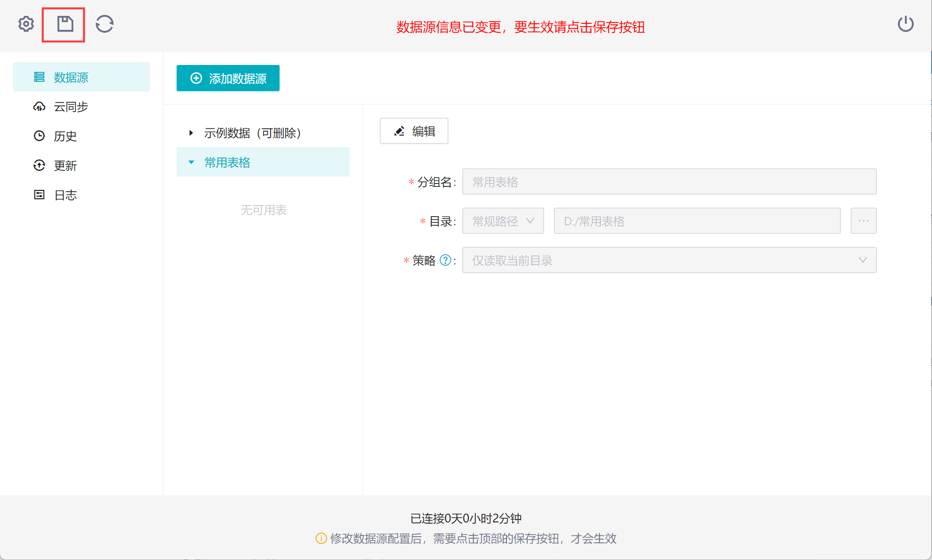The height and width of the screenshot is (560, 932).
Task: Collapse the 常用表格 tree group
Action: point(191,162)
